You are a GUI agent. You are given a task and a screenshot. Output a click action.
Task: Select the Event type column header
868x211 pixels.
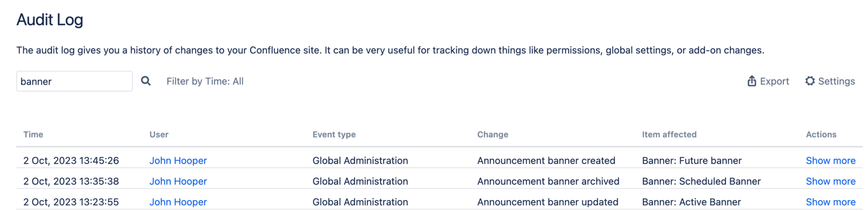pos(334,134)
